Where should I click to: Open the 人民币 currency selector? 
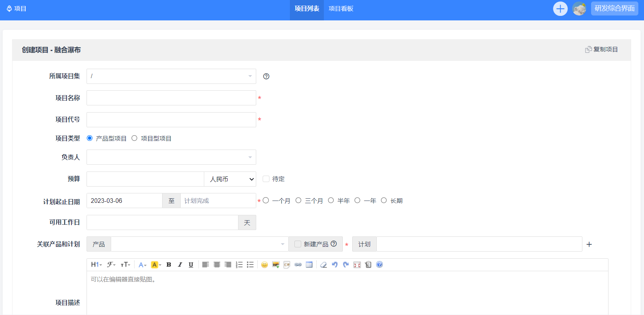(x=230, y=179)
